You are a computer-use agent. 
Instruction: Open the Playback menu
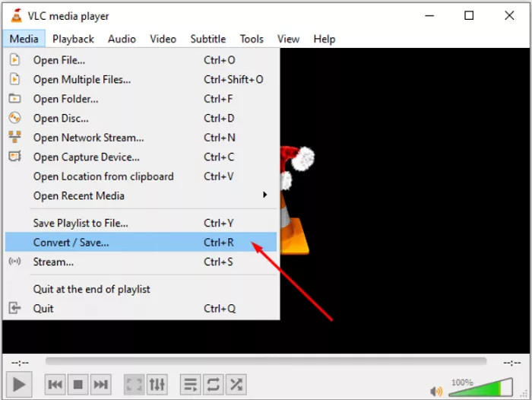[73, 39]
